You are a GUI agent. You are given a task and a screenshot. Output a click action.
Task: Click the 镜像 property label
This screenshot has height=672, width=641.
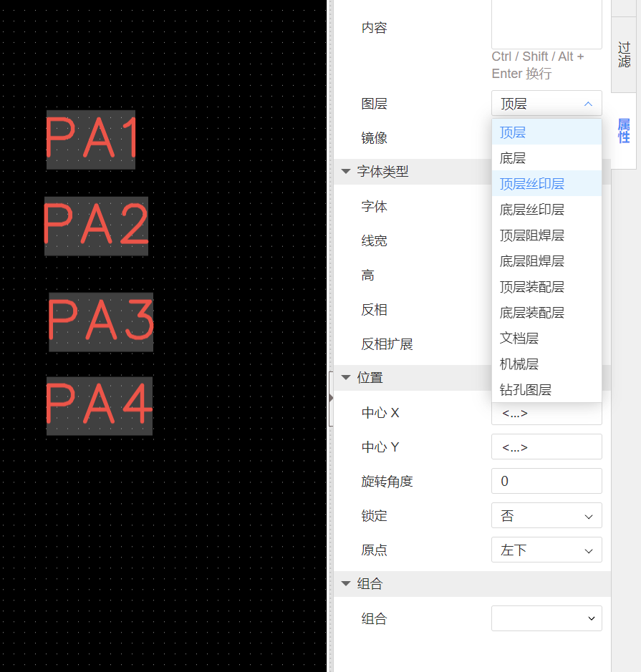tap(375, 138)
